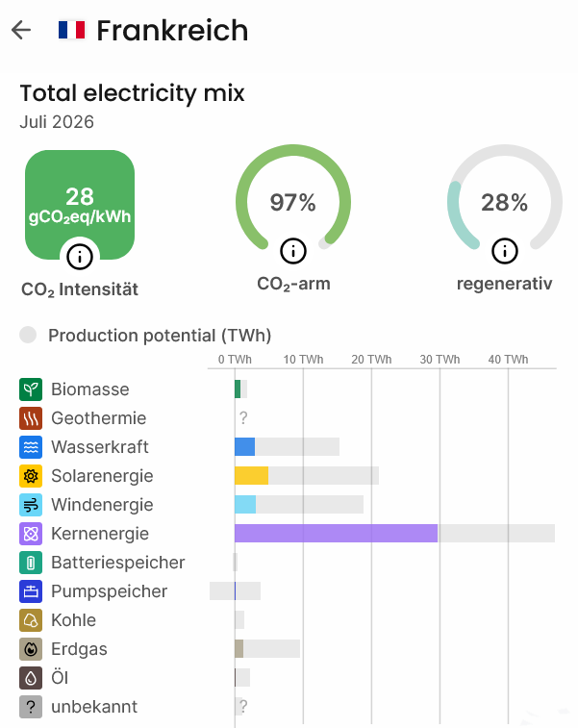The image size is (578, 728).
Task: Click the Solarenergie sun icon
Action: pos(31,476)
